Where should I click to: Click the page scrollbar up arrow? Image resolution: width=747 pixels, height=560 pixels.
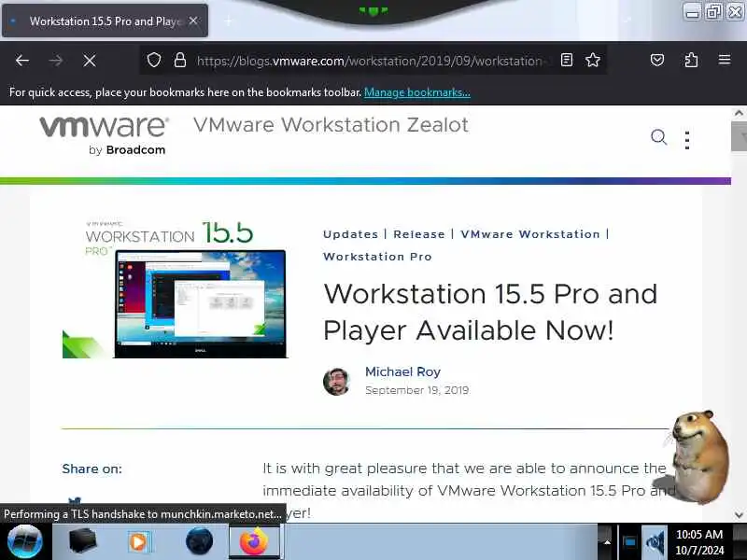click(x=739, y=113)
